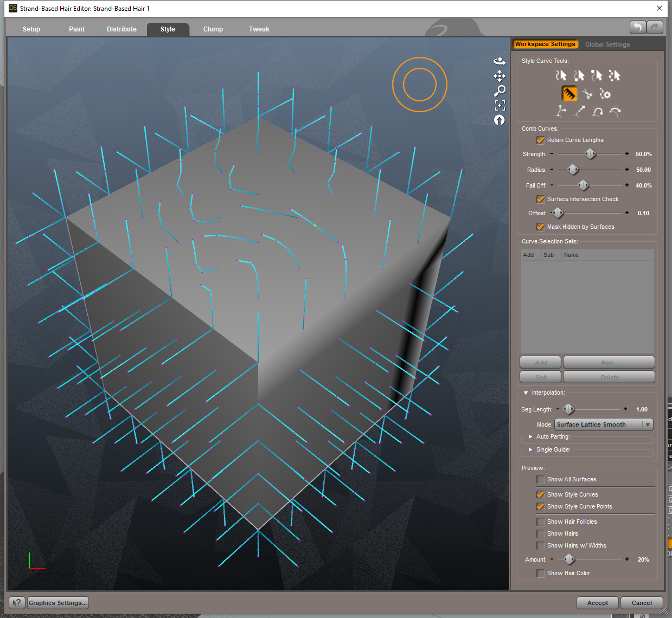The width and height of the screenshot is (672, 618).
Task: Open help with the question mark button
Action: [x=17, y=603]
